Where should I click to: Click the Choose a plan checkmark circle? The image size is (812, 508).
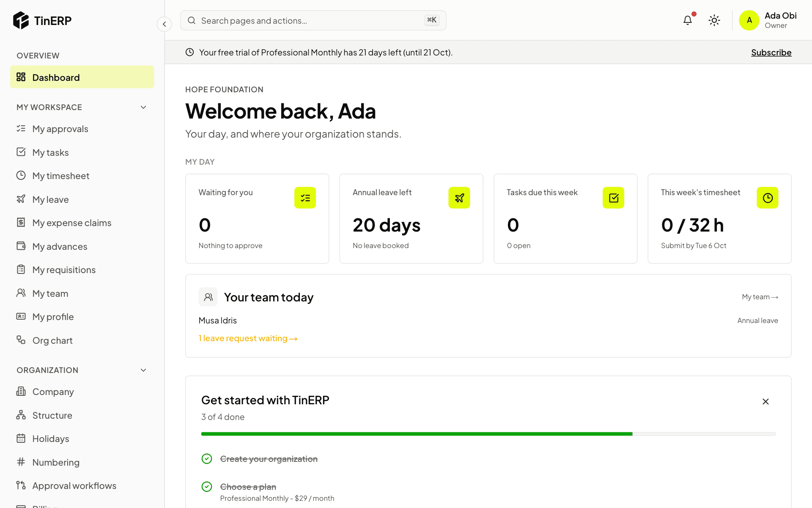coord(207,487)
